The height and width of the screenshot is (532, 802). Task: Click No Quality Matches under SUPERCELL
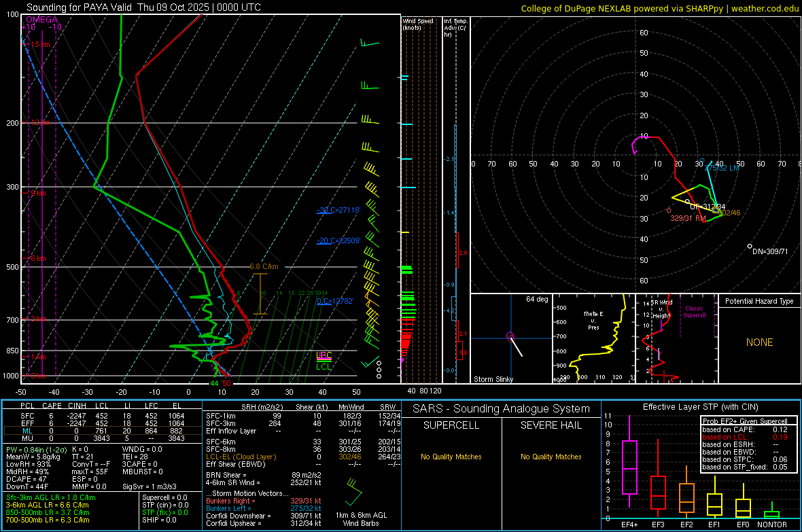[451, 457]
